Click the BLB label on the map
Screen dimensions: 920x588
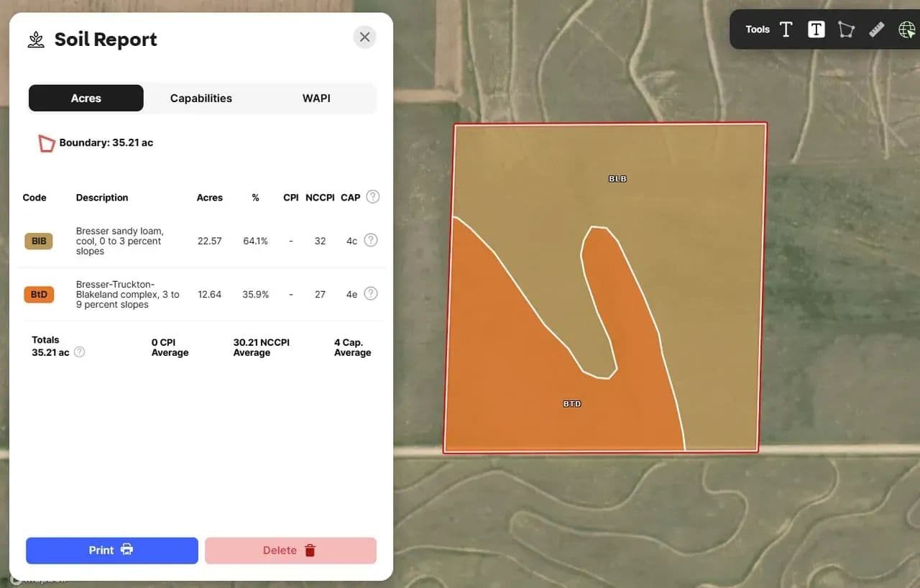click(617, 178)
